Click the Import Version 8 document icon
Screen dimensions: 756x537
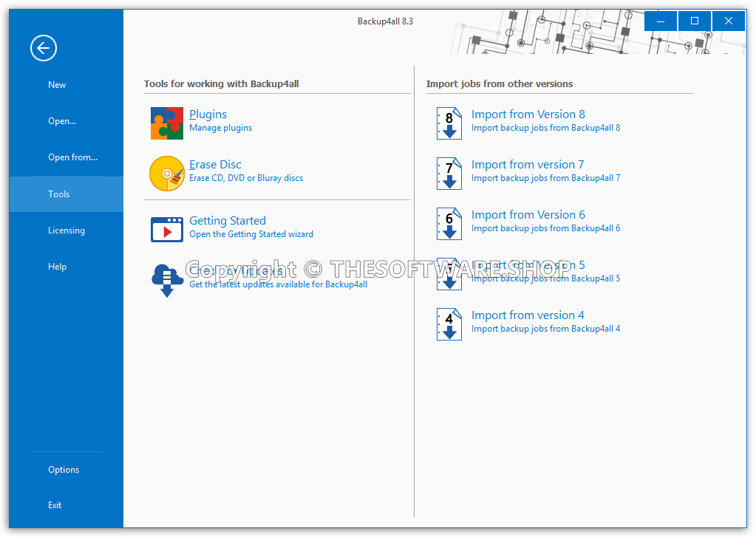[x=449, y=123]
